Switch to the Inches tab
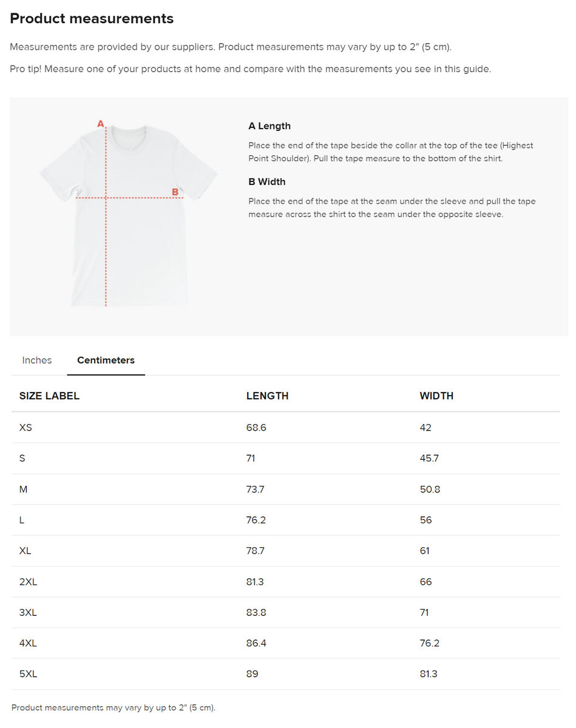Screen dimensions: 576x728 point(37,360)
